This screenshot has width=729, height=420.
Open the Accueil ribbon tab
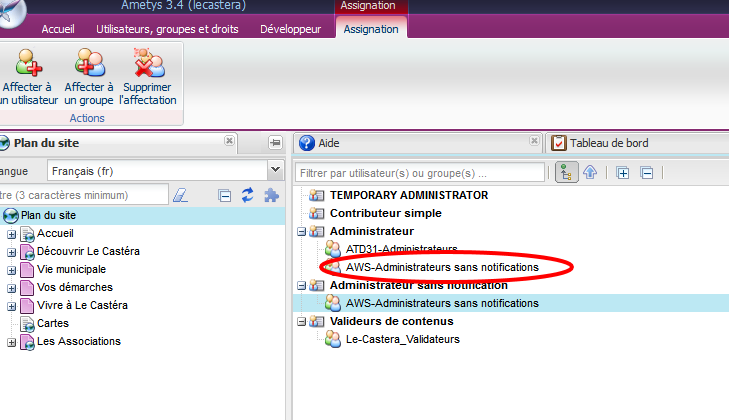[x=58, y=29]
